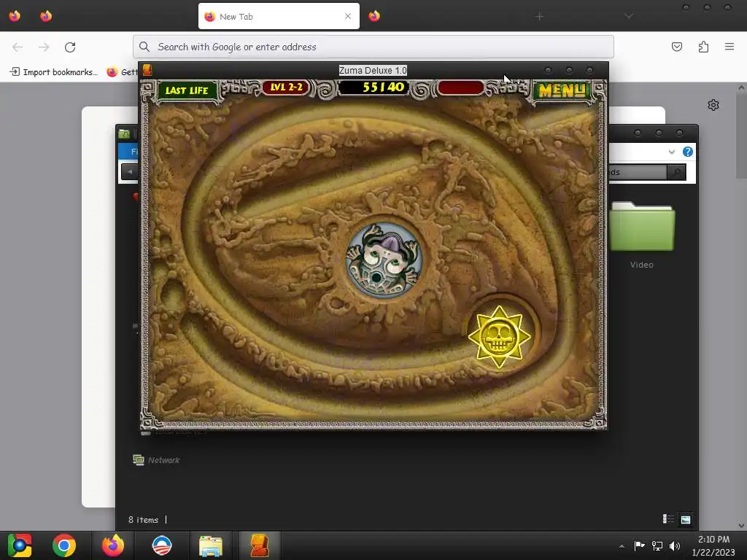Viewport: 747px width, 560px height.
Task: Switch to the first pinned Firefox tab
Action: 15,16
